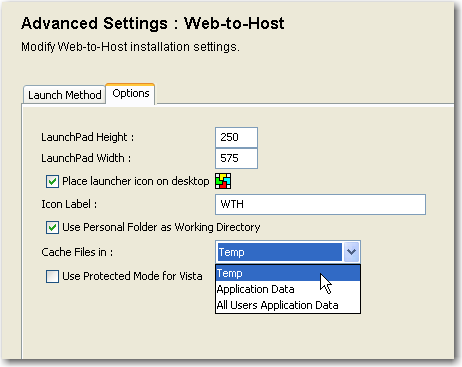The height and width of the screenshot is (367, 462).
Task: Uncheck Place launcher icon on desktop
Action: coord(52,182)
